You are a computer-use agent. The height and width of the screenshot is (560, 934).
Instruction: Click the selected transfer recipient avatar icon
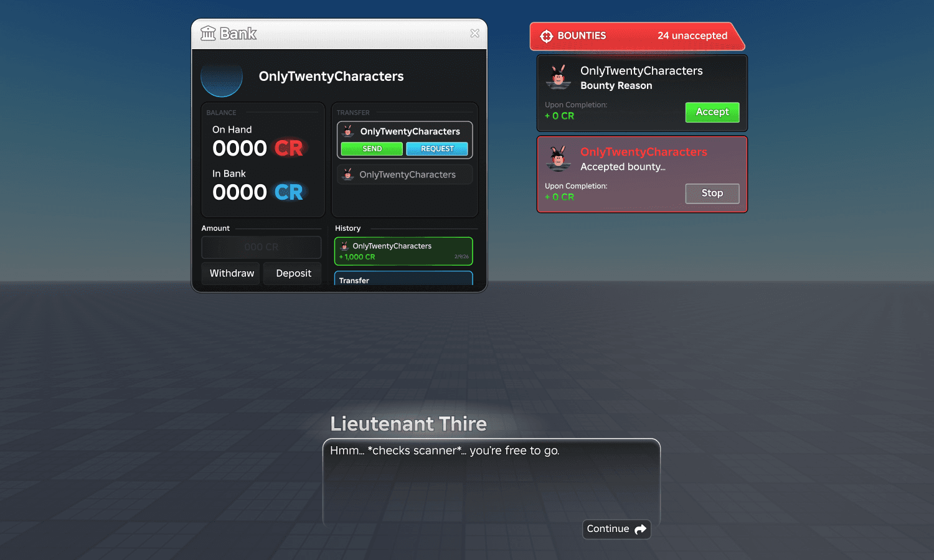pyautogui.click(x=349, y=131)
